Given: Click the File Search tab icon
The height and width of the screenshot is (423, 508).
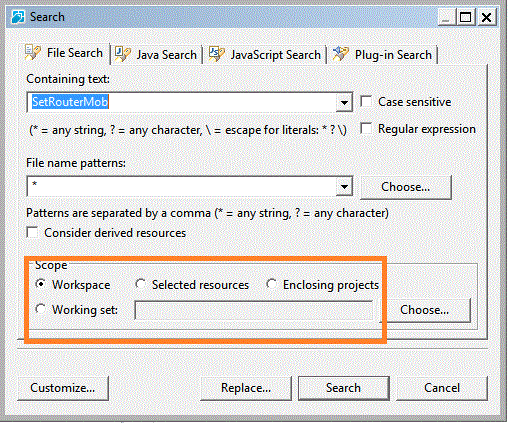Looking at the screenshot, I should (33, 53).
